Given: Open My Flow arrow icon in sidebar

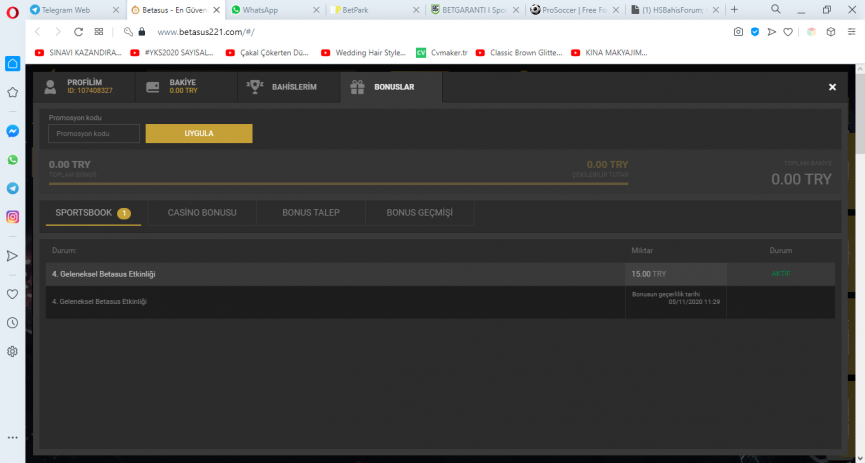Looking at the screenshot, I should (12, 256).
